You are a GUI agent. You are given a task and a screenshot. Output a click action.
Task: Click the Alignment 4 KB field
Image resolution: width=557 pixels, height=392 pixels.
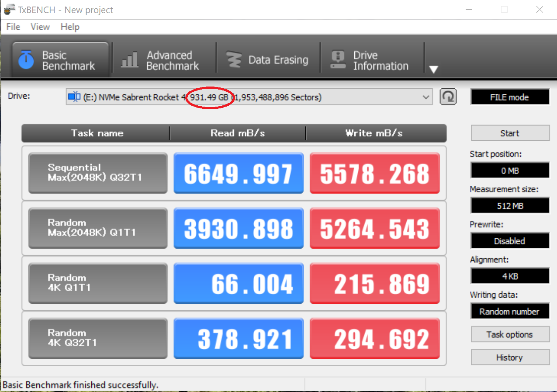point(509,276)
